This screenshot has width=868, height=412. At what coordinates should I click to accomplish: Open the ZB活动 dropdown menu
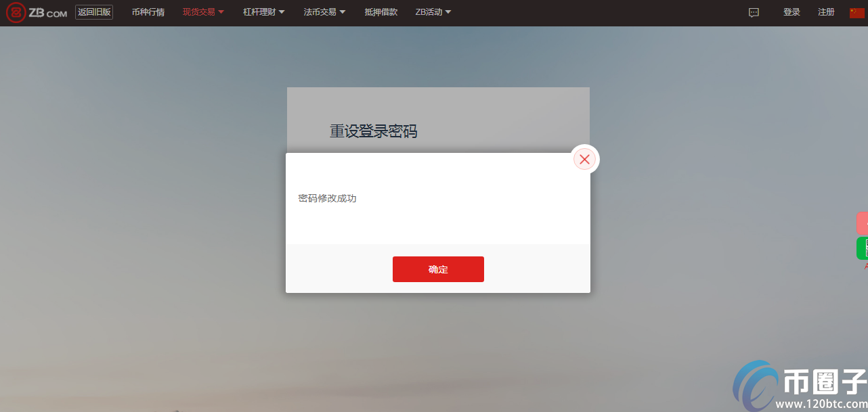433,12
